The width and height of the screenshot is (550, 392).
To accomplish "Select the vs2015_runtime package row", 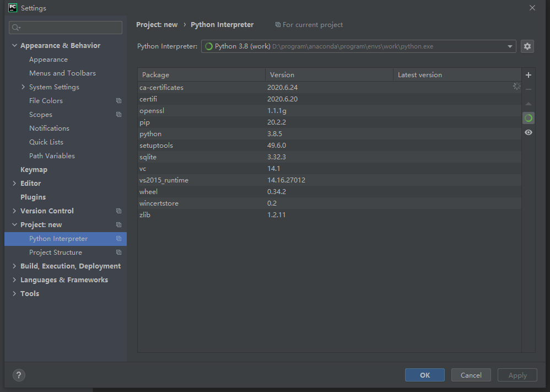I will [330, 180].
